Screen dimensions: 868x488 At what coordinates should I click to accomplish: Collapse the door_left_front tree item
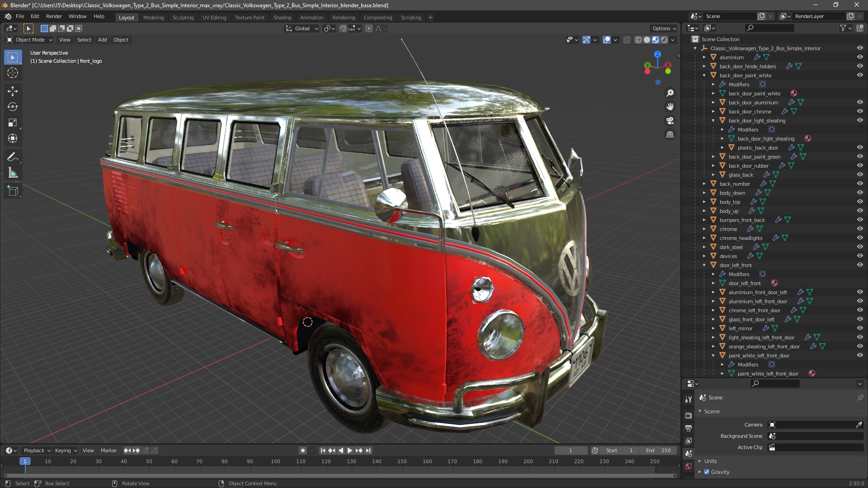704,265
